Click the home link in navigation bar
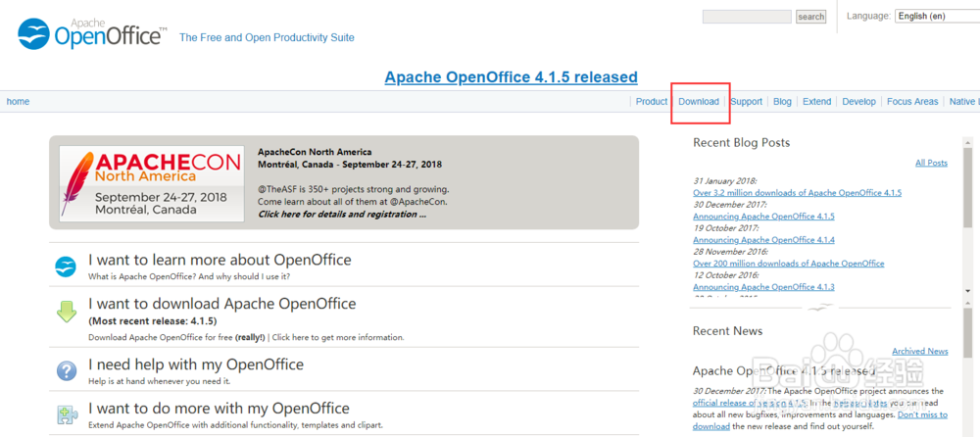 point(18,102)
